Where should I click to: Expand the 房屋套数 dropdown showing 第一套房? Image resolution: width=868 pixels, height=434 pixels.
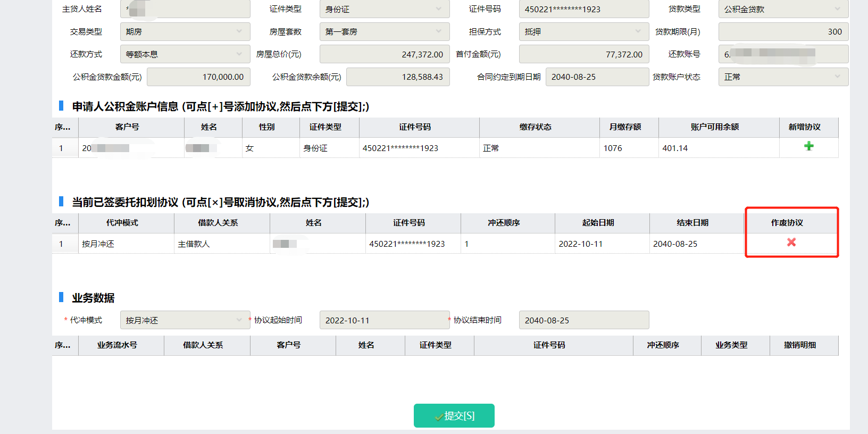384,32
